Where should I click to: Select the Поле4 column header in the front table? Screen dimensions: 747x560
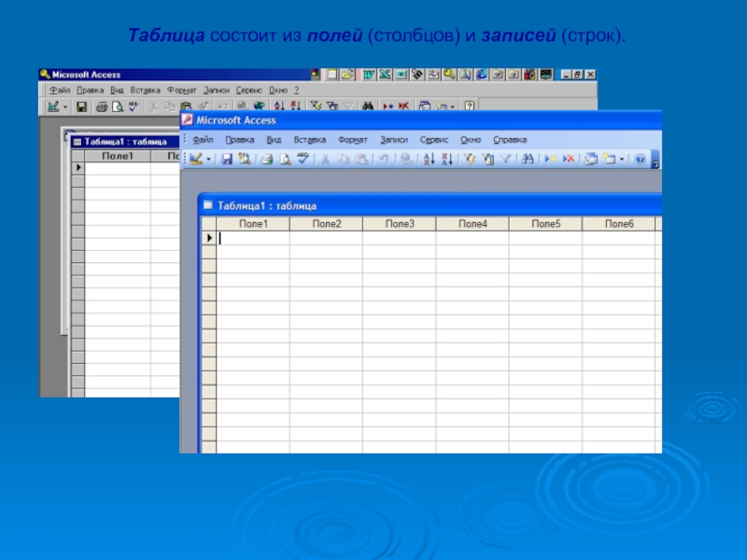click(x=472, y=224)
